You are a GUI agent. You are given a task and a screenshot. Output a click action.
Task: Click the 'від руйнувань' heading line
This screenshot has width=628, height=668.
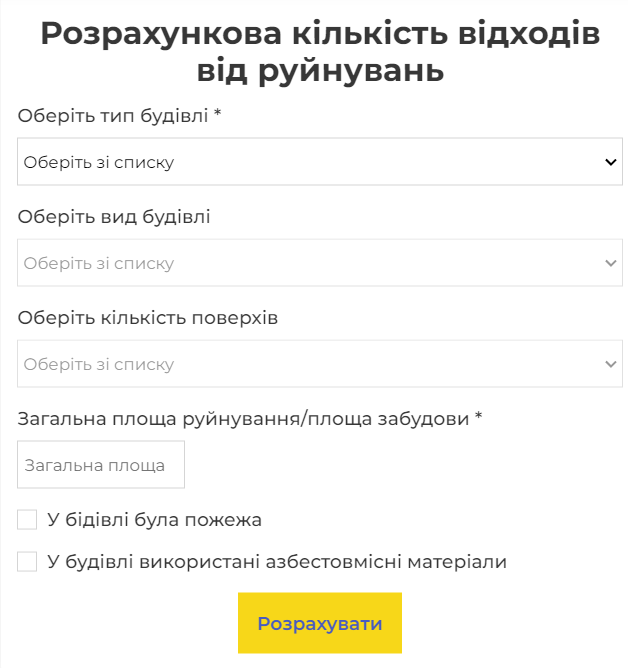pos(320,72)
